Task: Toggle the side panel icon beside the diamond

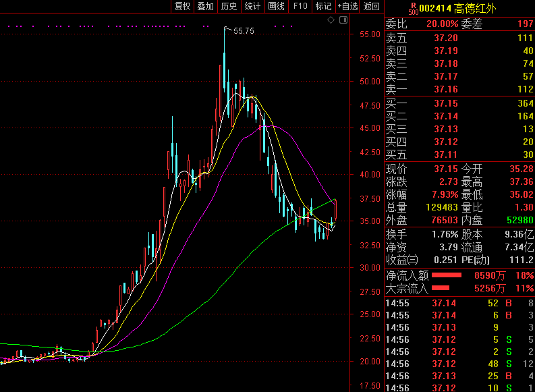Action: 343,20
